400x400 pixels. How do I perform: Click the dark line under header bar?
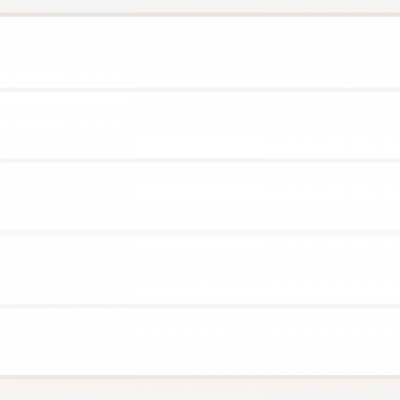(x=200, y=15)
